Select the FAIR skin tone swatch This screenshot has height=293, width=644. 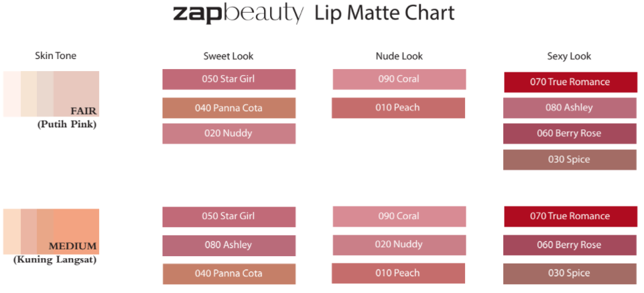click(x=52, y=94)
